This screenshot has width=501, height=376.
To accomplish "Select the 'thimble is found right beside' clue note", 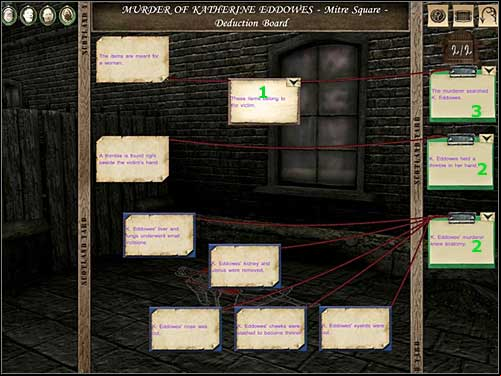I will point(133,159).
